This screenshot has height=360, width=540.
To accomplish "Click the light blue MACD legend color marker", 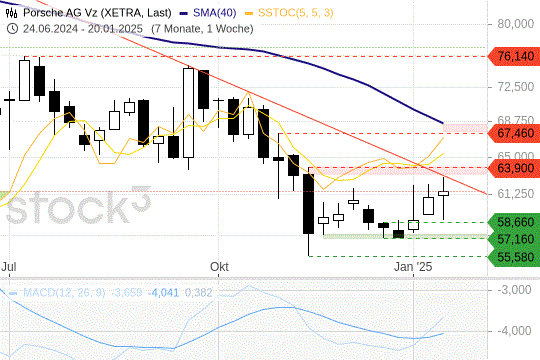I will click(x=13, y=294).
